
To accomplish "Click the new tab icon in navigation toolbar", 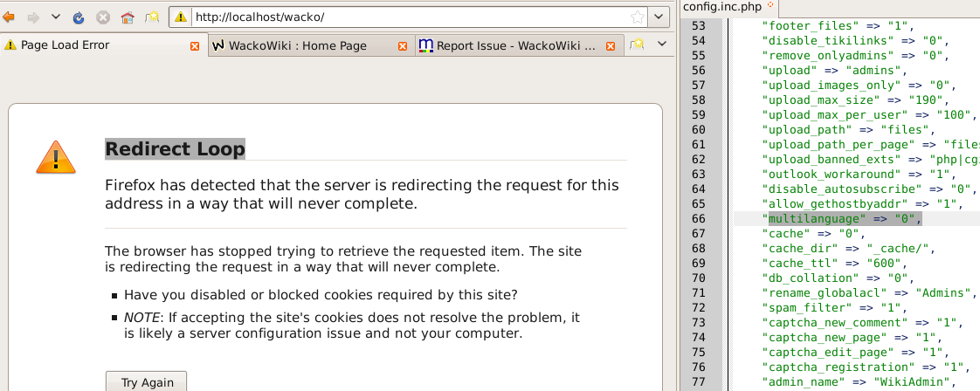I will point(152,17).
